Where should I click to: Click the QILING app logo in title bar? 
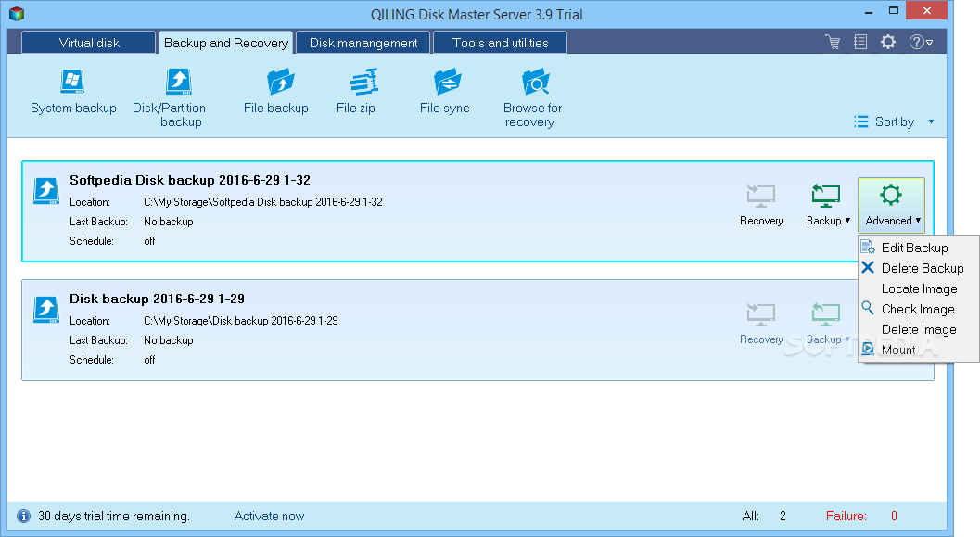[x=17, y=14]
